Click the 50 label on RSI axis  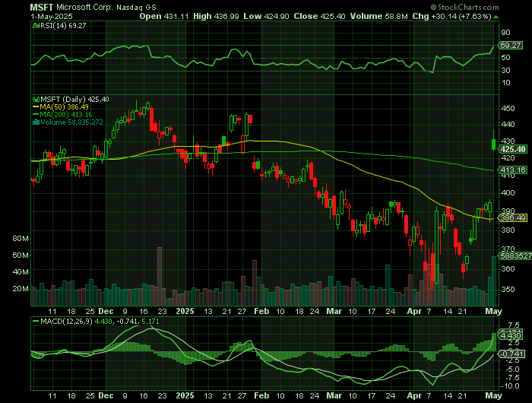click(505, 58)
